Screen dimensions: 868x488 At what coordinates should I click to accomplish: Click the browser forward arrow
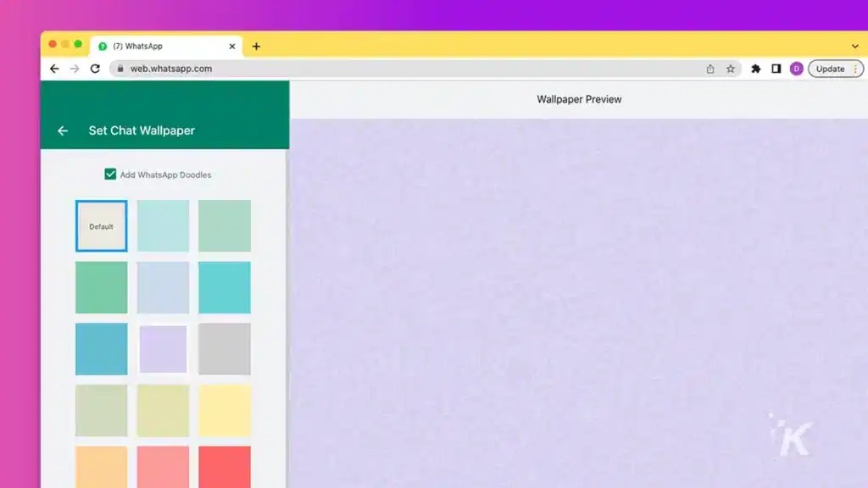pyautogui.click(x=74, y=69)
